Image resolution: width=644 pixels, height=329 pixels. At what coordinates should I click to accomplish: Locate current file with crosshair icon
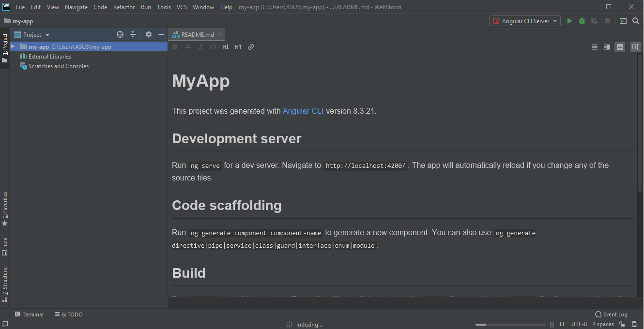[120, 34]
